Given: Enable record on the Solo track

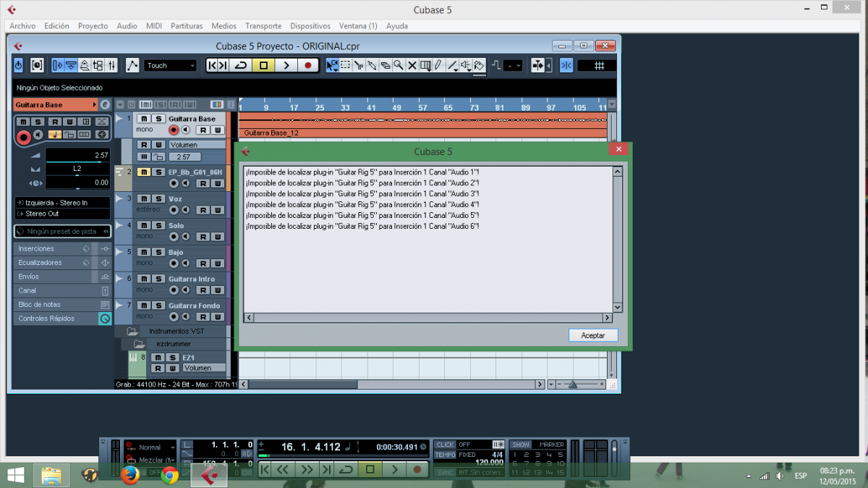Looking at the screenshot, I should pos(173,237).
